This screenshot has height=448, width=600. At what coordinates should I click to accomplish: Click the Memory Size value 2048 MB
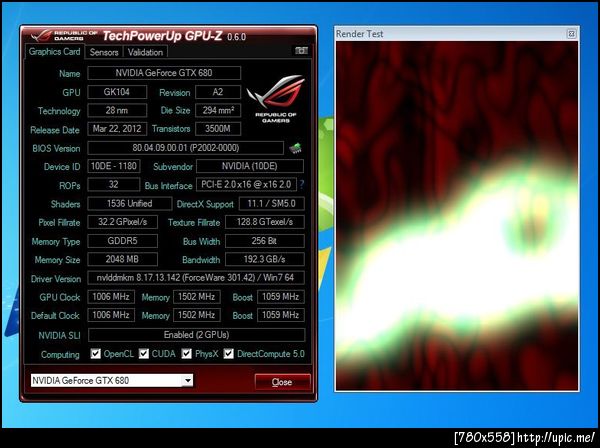click(x=122, y=259)
